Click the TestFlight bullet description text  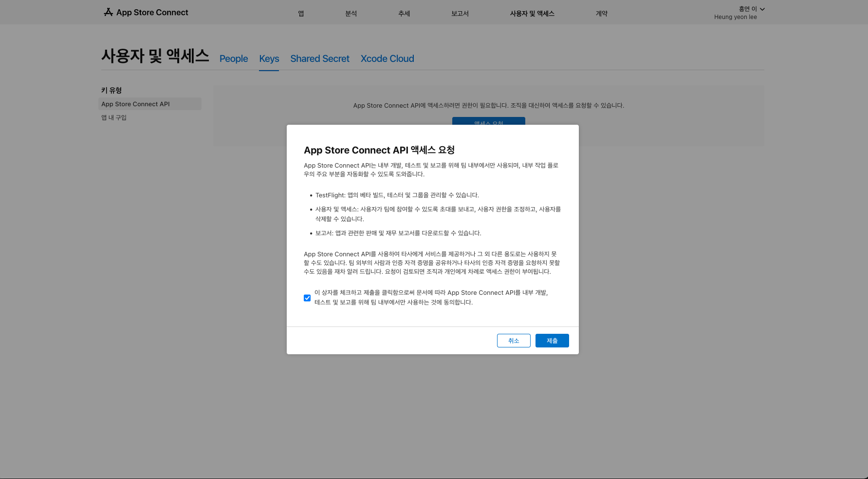click(397, 195)
